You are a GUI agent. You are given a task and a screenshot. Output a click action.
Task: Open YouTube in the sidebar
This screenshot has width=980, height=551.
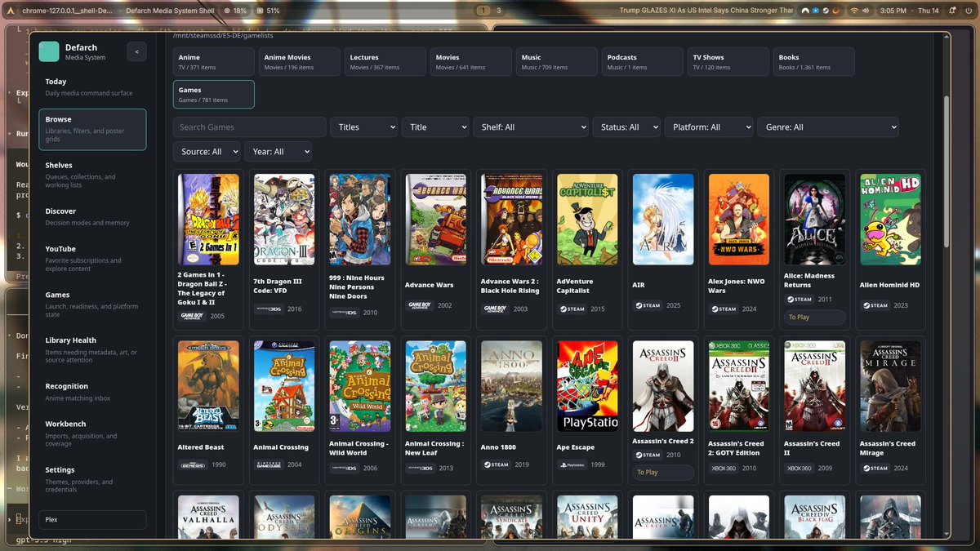92,258
